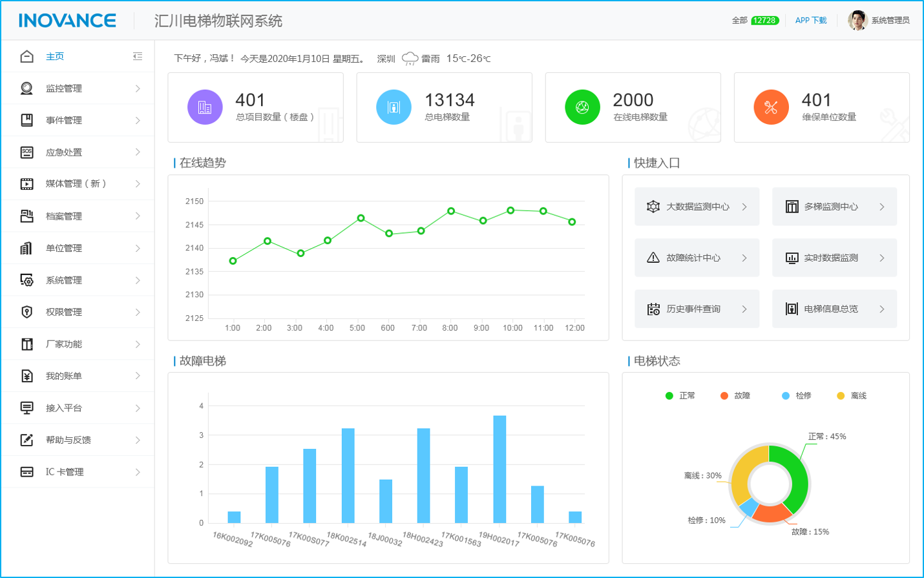Expand the IC 卡管理 chevron

click(138, 472)
